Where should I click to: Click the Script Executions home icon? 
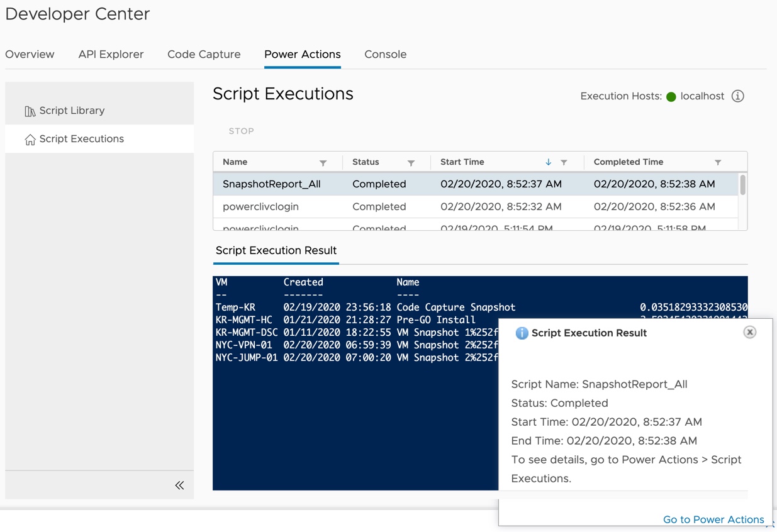coord(30,140)
